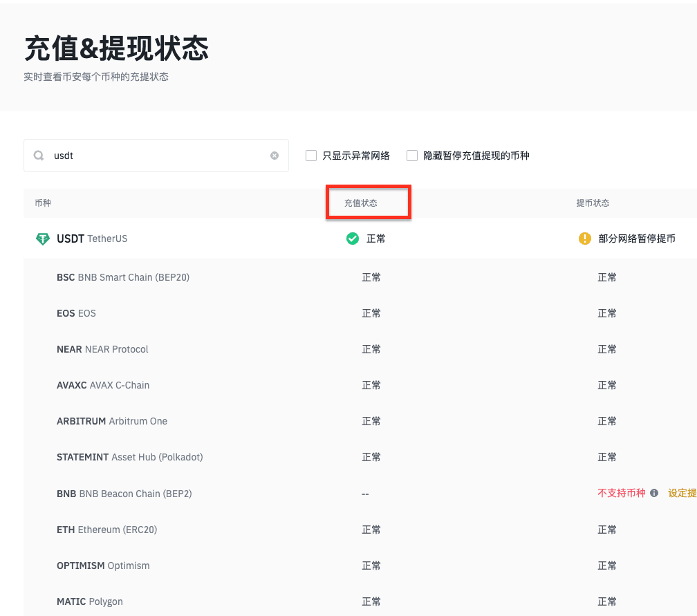Select the NEAR Protocol network row
The width and height of the screenshot is (697, 616).
[360, 349]
